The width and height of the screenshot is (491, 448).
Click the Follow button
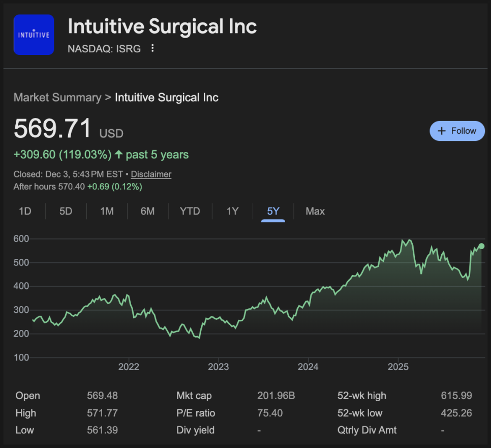pyautogui.click(x=457, y=131)
